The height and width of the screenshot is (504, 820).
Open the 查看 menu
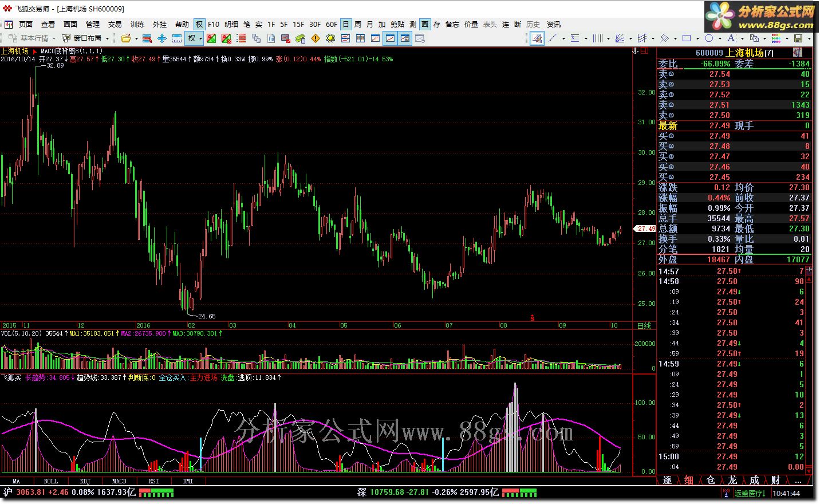point(48,24)
